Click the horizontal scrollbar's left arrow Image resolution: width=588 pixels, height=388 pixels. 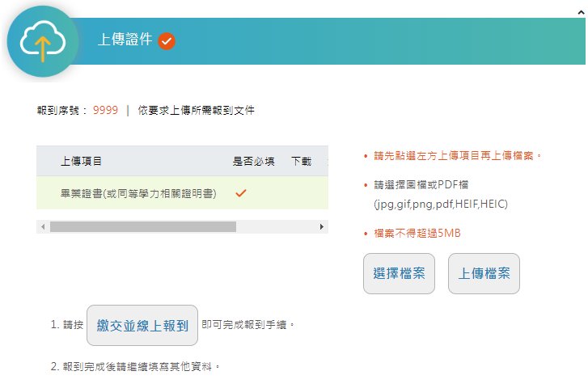coord(42,227)
